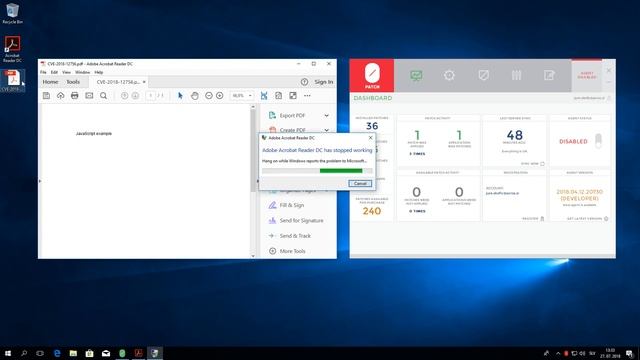Click the crash report progress bar

(x=317, y=171)
